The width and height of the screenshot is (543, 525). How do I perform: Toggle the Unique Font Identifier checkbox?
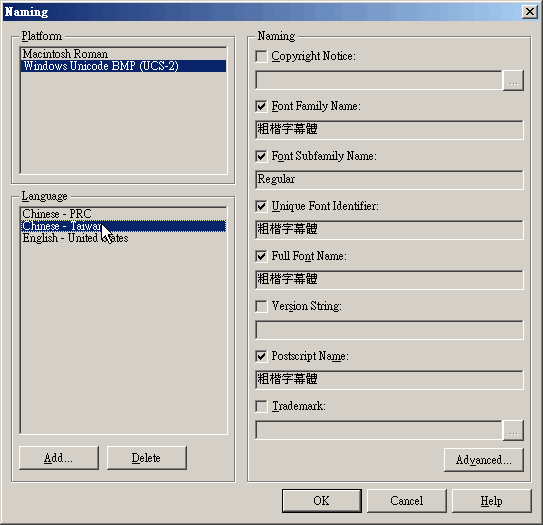click(261, 206)
